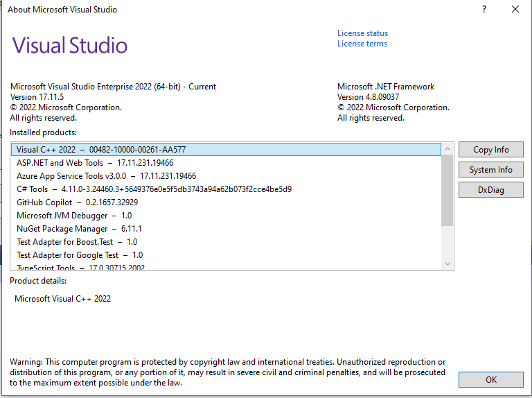Click the list scrollbar up arrow
This screenshot has width=532, height=398.
[447, 149]
